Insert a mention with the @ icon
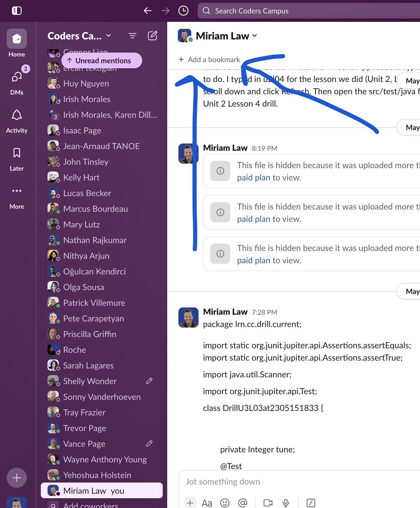This screenshot has height=508, width=420. pos(243,503)
